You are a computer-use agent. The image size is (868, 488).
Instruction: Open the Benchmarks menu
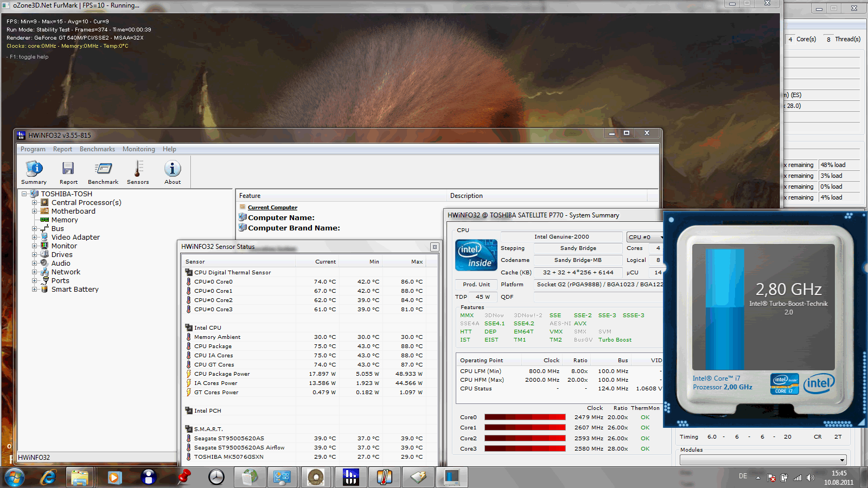tap(97, 149)
